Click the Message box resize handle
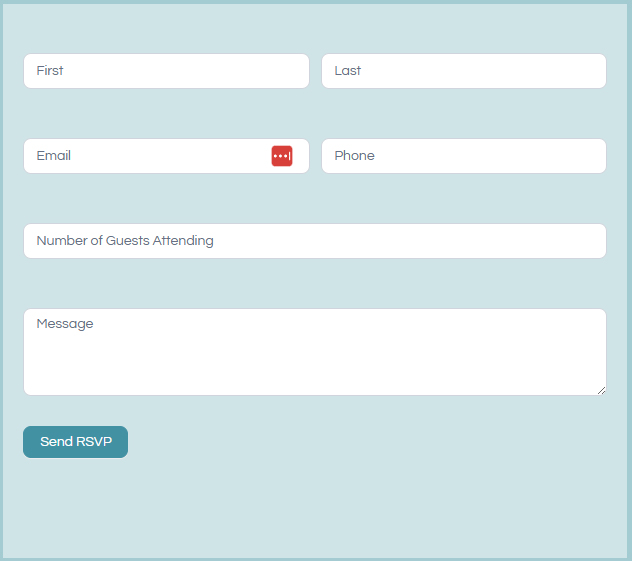 pyautogui.click(x=601, y=390)
